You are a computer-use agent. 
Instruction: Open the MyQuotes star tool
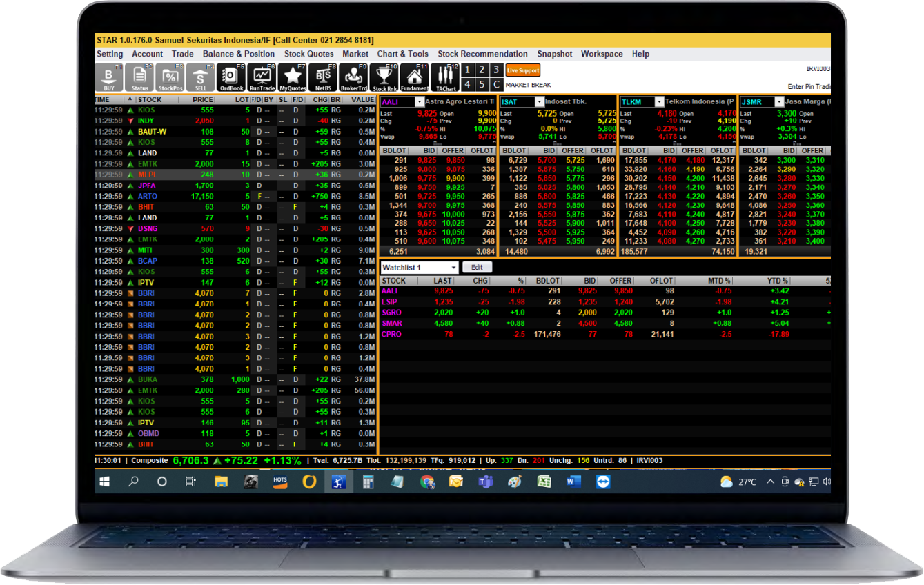[293, 78]
